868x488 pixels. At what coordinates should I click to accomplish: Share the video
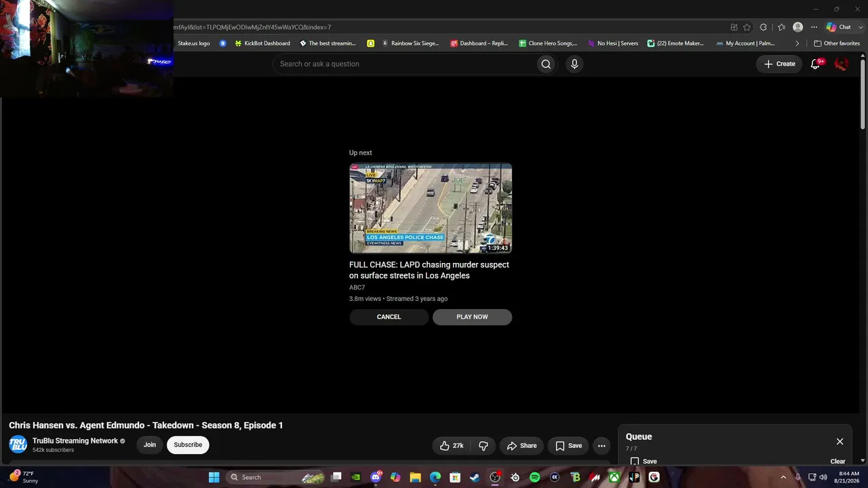522,445
